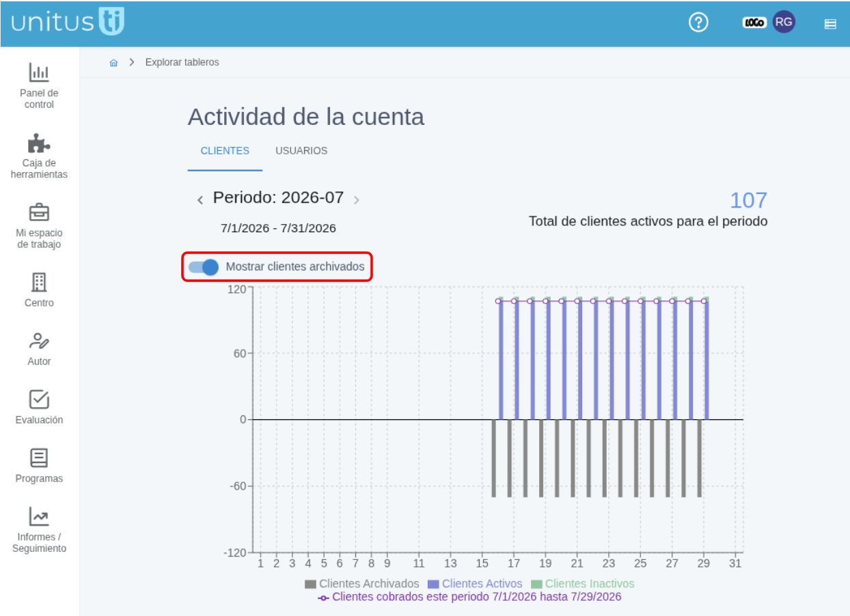Go to previous period with left chevron
The image size is (850, 616).
200,199
